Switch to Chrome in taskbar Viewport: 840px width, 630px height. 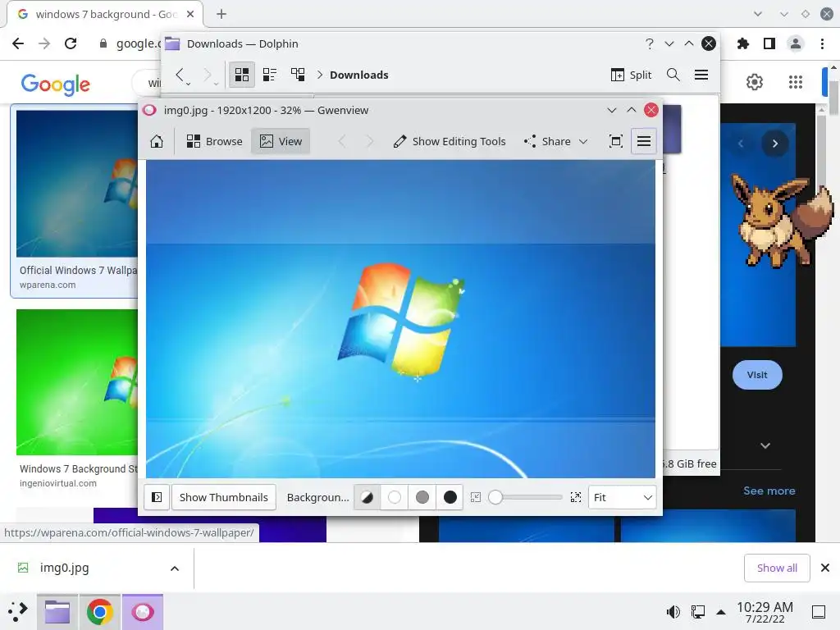99,612
